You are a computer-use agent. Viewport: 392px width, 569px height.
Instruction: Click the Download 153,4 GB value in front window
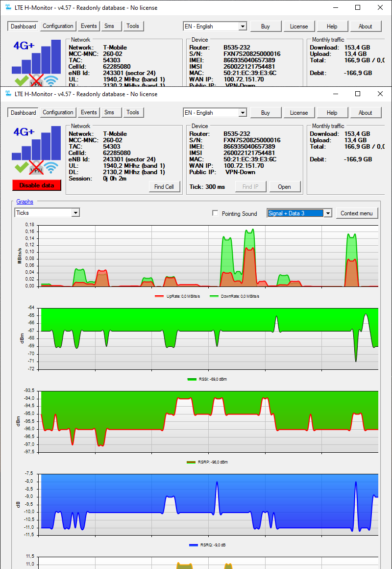356,134
